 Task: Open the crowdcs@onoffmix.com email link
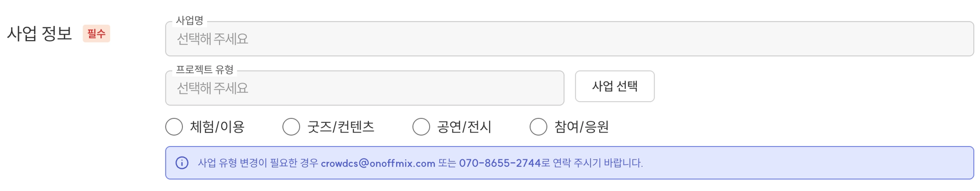(x=378, y=163)
